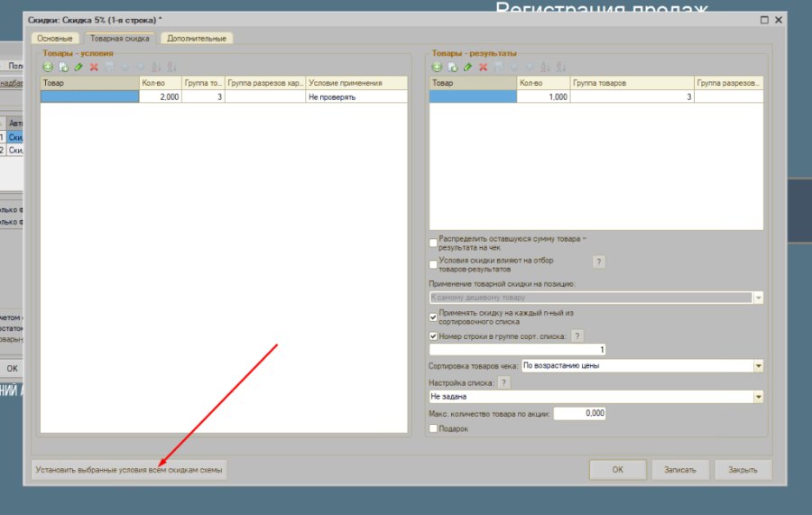This screenshot has height=515, width=812.
Task: Sort descending icon in Товары - результаты toolbar
Action: point(560,68)
